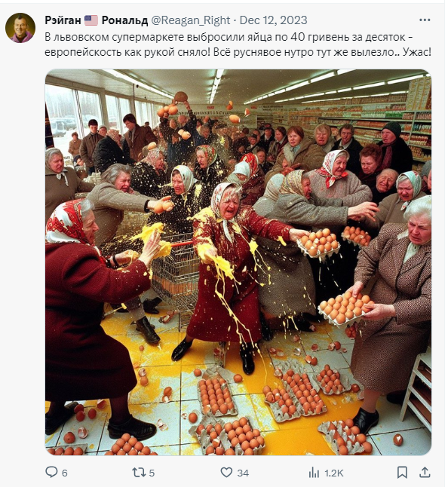Open the three-dot more options menu

coord(425,20)
